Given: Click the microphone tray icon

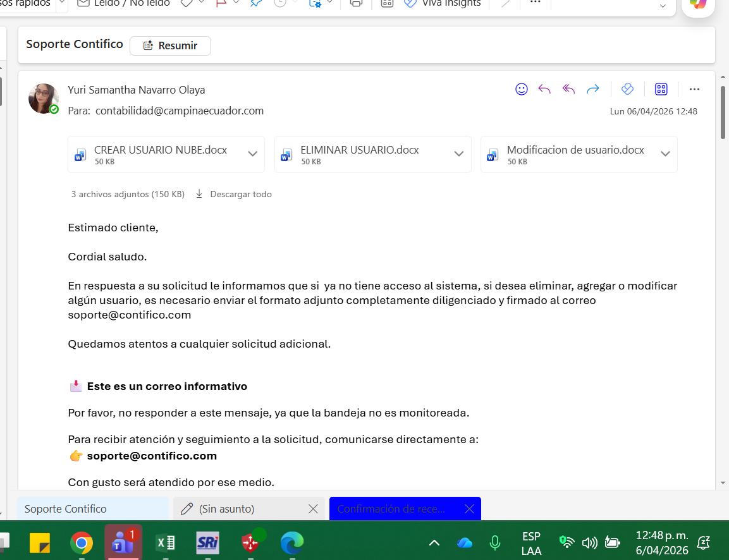Looking at the screenshot, I should 495,543.
